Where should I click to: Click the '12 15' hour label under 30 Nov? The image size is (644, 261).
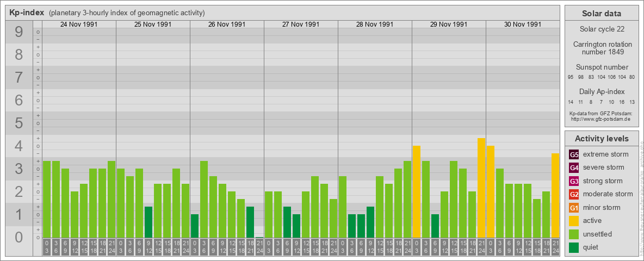(528, 247)
